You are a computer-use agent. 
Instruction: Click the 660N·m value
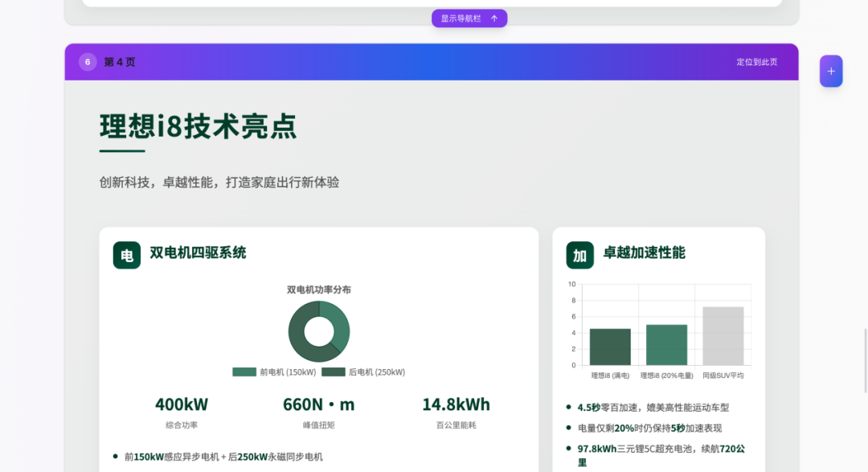(x=319, y=404)
